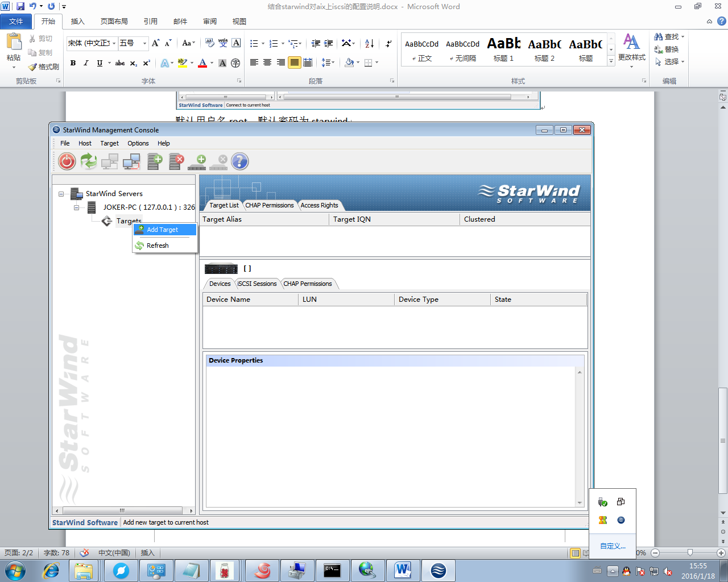The width and height of the screenshot is (728, 582).
Task: Open the StarWind File menu
Action: [x=65, y=143]
